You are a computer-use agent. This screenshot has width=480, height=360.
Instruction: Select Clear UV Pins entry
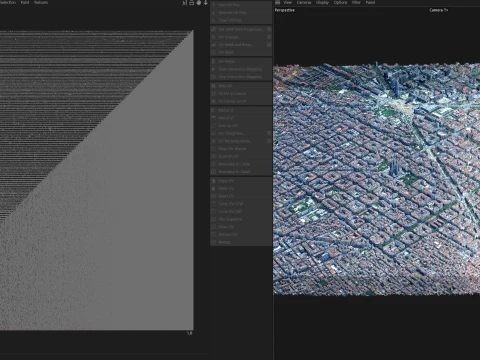(x=241, y=20)
